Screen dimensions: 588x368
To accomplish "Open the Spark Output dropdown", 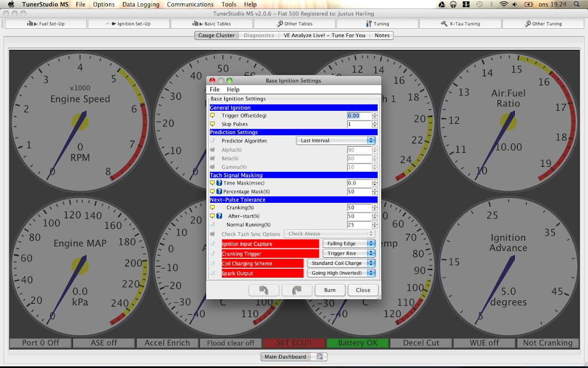I will coord(341,273).
